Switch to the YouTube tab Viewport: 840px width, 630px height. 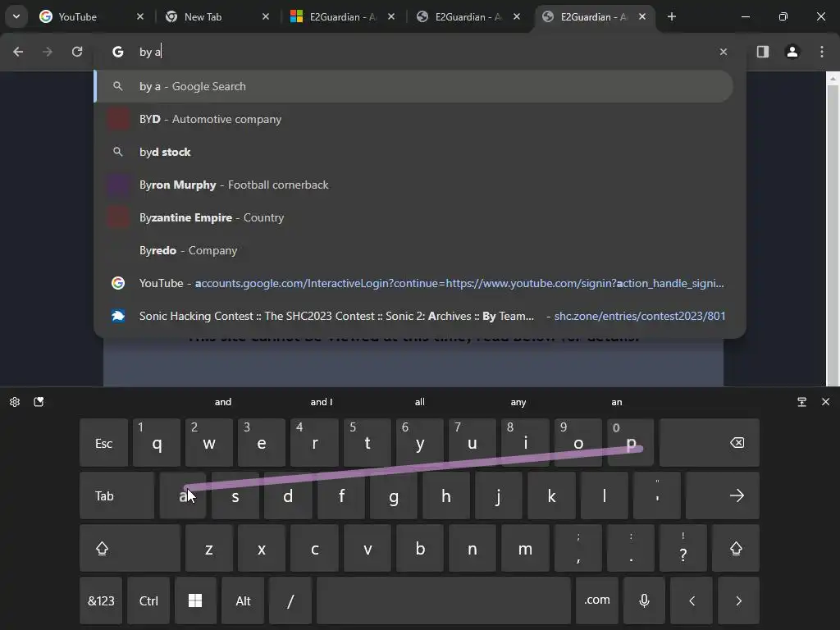pos(91,16)
